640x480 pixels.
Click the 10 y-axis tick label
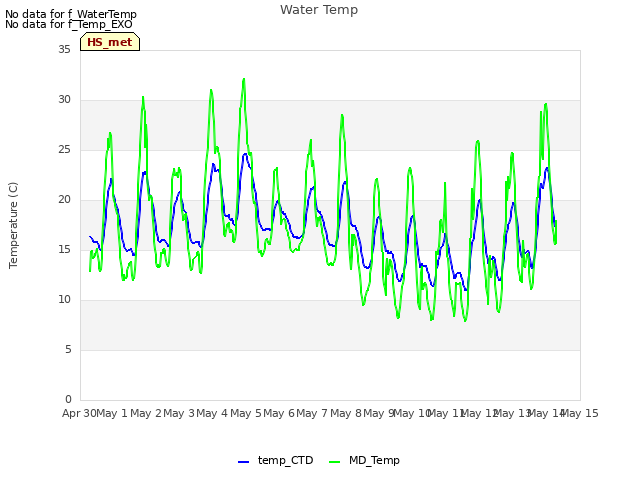[x=64, y=300]
